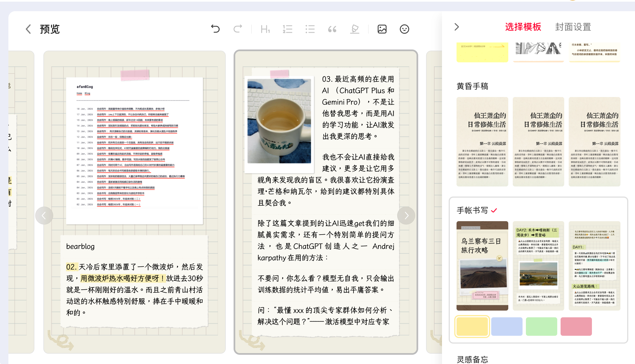Open the emoji picker
Viewport: 635px width, 364px height.
pyautogui.click(x=404, y=29)
